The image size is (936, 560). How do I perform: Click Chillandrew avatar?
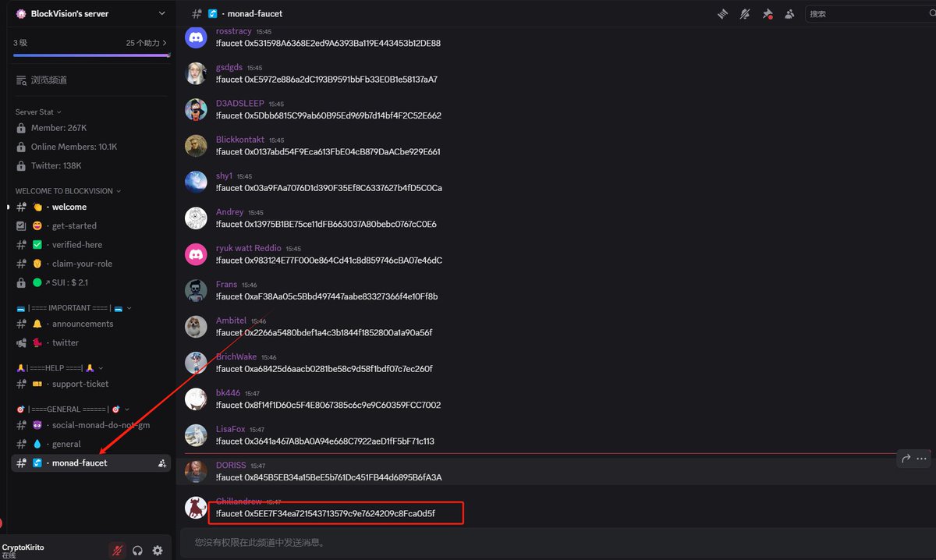[x=196, y=508]
